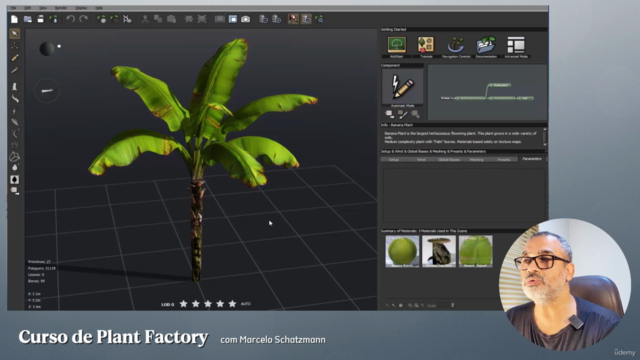Select the arrow selection tool in sidebar
640x360 pixels.
coord(15,33)
